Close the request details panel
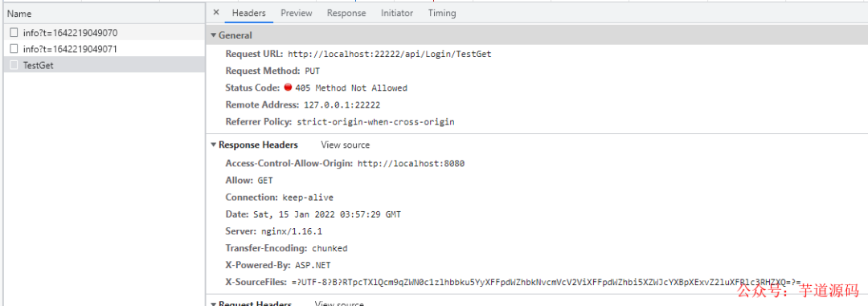The image size is (868, 306). pyautogui.click(x=216, y=13)
